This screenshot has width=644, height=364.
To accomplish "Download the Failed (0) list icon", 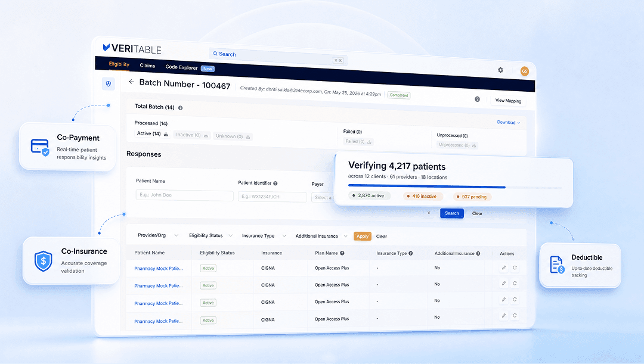I will pos(369,142).
